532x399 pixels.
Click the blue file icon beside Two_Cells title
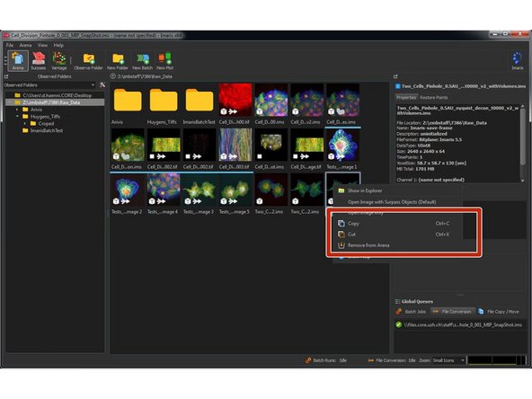(397, 86)
